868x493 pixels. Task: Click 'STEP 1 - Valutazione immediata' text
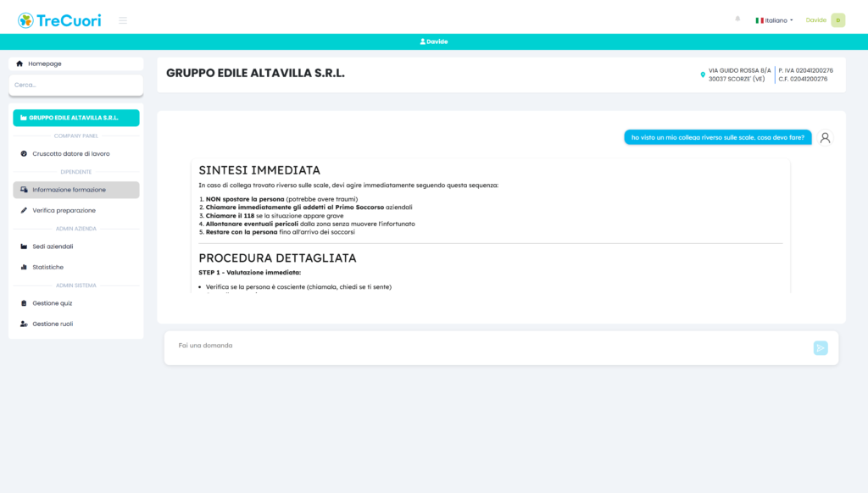pyautogui.click(x=250, y=272)
